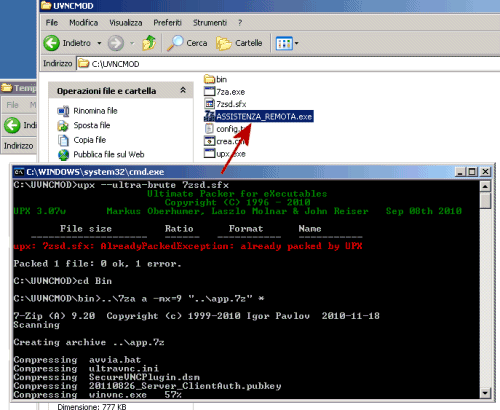Close the cmd.exe window

tap(485, 172)
